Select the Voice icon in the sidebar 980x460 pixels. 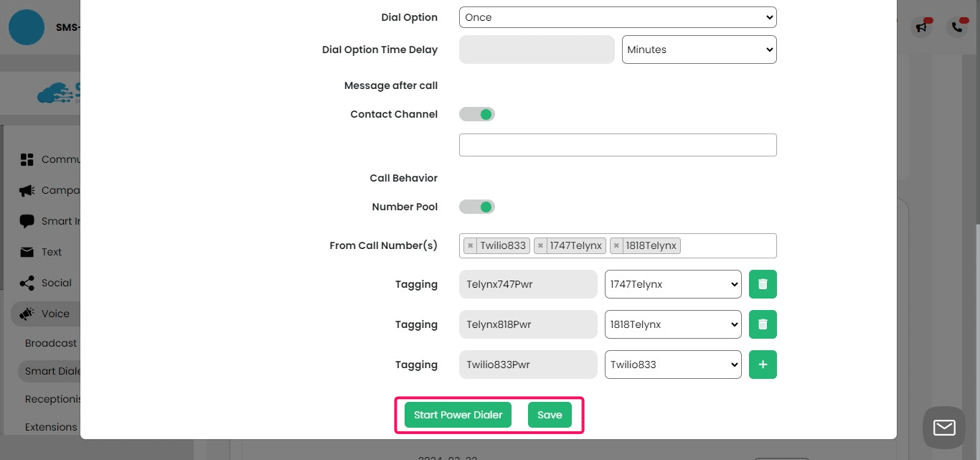26,314
